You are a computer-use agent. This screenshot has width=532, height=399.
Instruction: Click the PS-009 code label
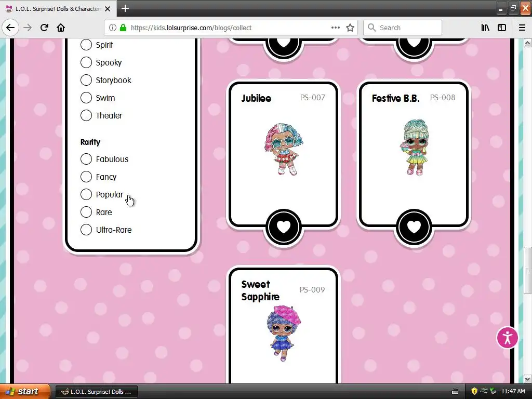[312, 290]
